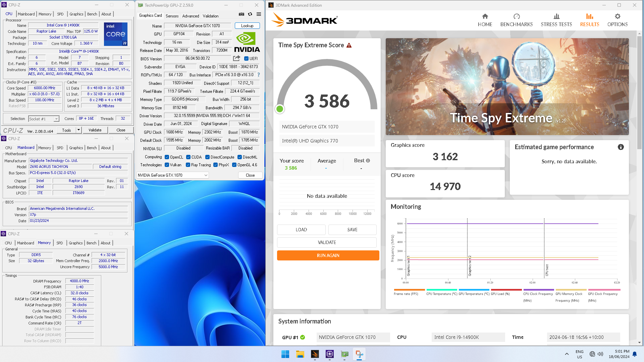This screenshot has width=644, height=362.
Task: Open the Socket #1 selection dropdown
Action: (x=44, y=119)
